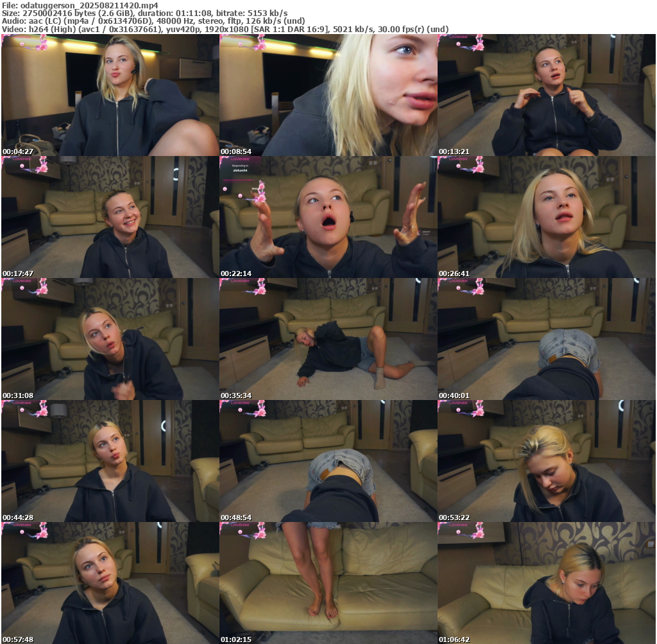
Task: Open the 00:53:22 preview frame
Action: coord(546,461)
